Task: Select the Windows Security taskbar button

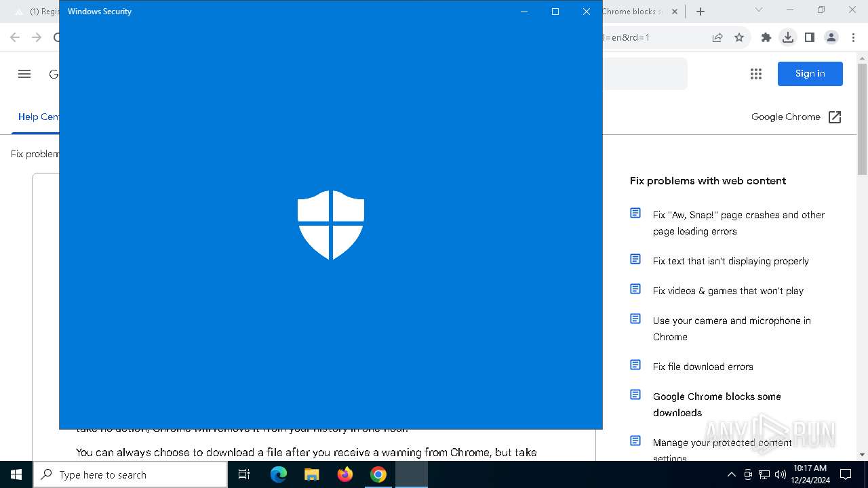Action: tap(412, 474)
